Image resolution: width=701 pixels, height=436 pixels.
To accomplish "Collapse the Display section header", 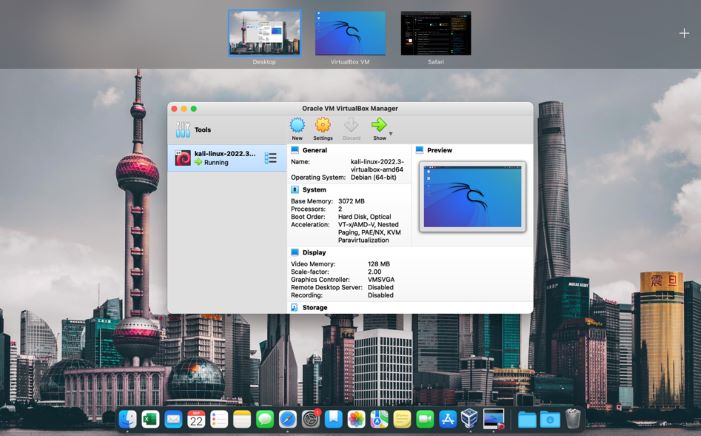I will (x=308, y=253).
